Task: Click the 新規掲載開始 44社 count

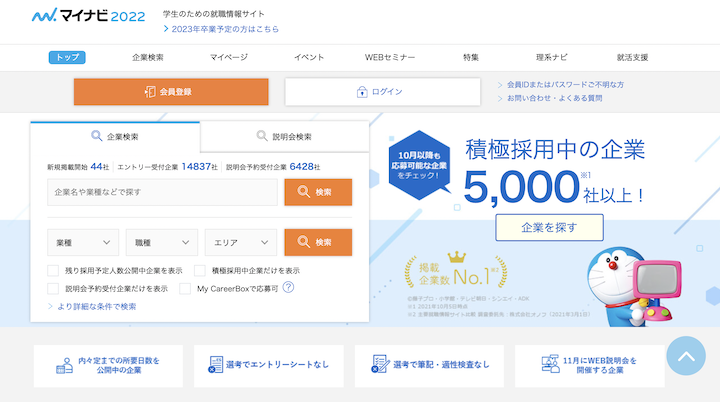Action: [x=78, y=167]
